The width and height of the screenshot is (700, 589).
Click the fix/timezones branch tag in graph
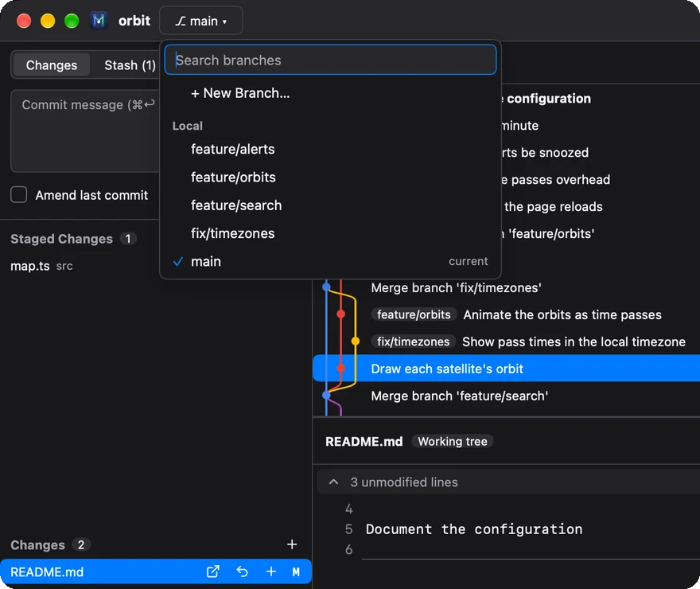click(x=414, y=341)
